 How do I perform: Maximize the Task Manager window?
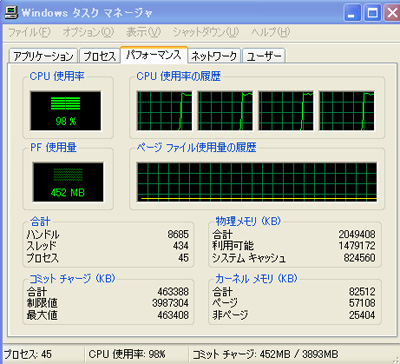coord(372,13)
